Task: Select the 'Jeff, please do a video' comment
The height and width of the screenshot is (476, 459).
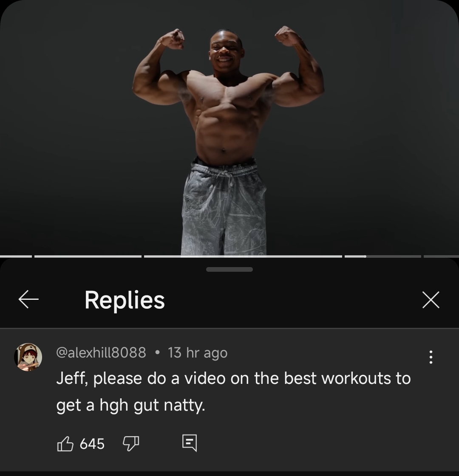Action: coord(233,392)
